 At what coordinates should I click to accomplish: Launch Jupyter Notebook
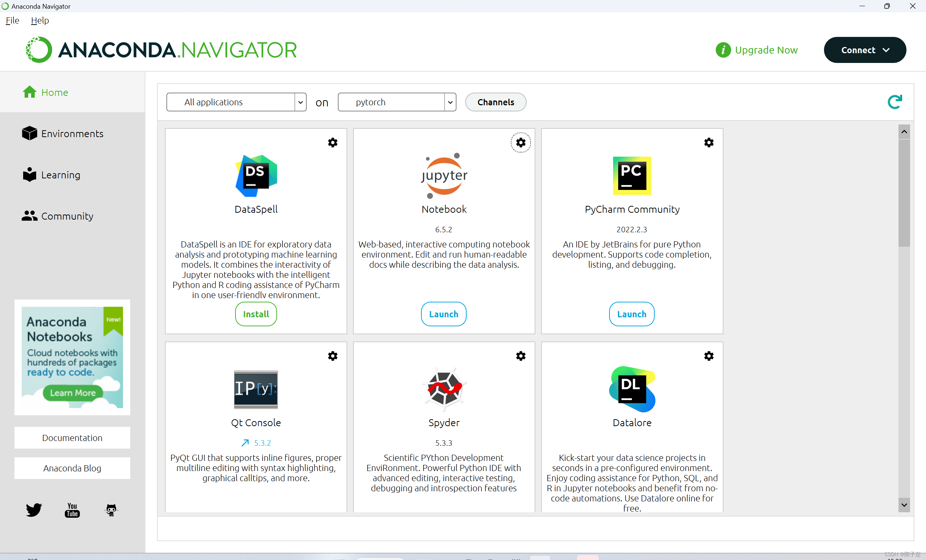point(443,314)
